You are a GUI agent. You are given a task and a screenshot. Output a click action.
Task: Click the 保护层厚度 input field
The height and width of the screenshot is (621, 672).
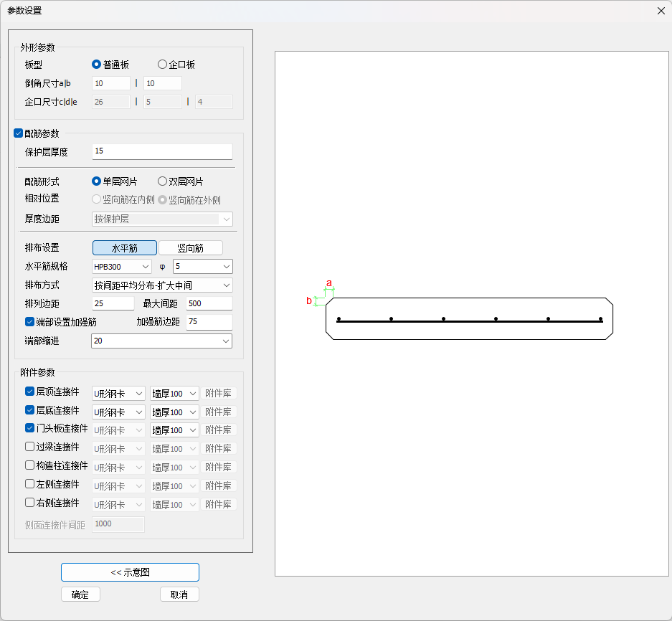coord(162,151)
